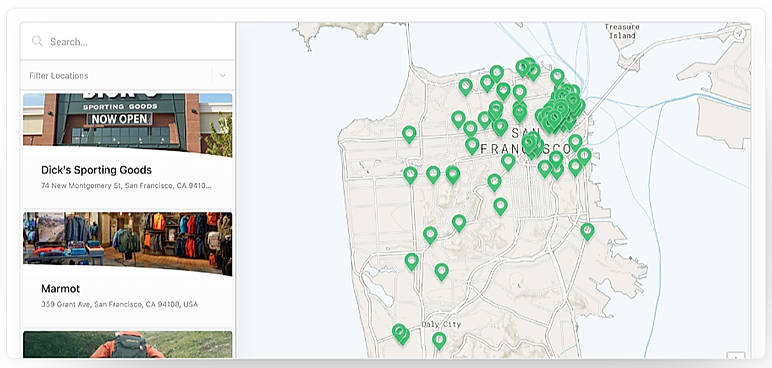Click the Search... input field
This screenshot has width=772, height=368.
click(128, 41)
